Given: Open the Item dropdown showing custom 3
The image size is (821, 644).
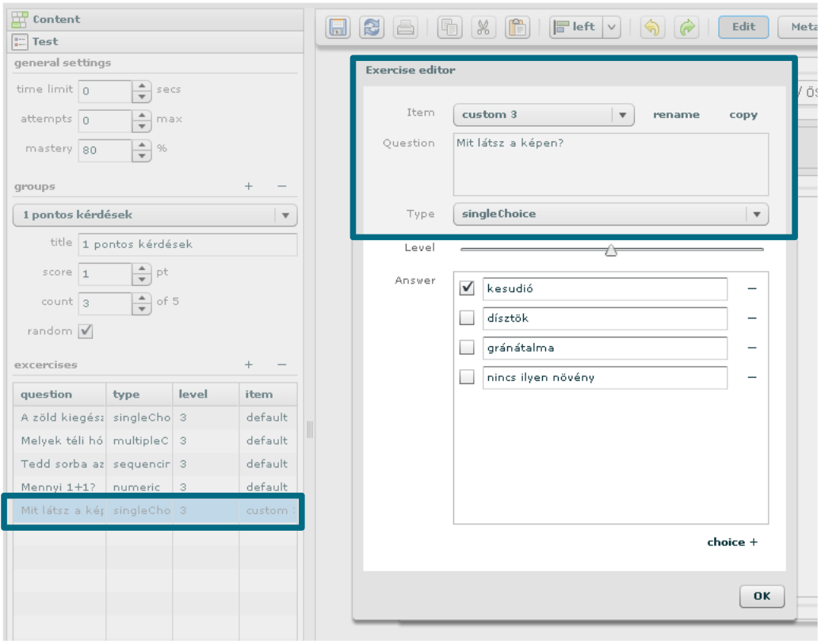Looking at the screenshot, I should (622, 115).
